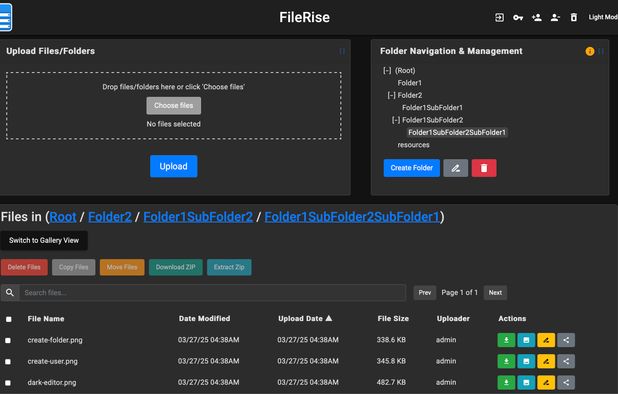This screenshot has width=618, height=394.
Task: Share create-user.png with gray share button
Action: [x=566, y=361]
